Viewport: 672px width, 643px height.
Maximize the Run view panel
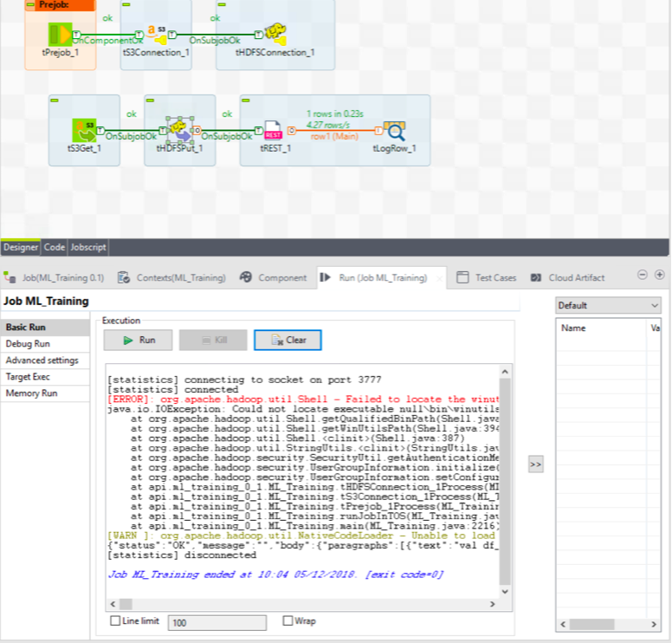[660, 275]
